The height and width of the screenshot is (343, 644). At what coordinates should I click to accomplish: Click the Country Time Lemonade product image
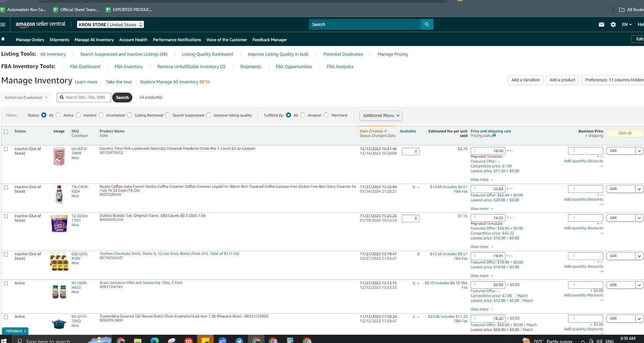click(59, 157)
